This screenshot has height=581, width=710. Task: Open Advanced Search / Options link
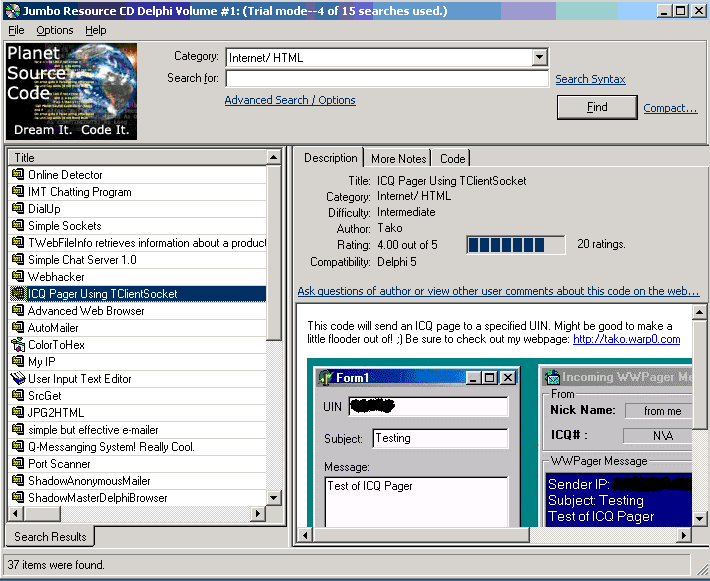click(290, 100)
